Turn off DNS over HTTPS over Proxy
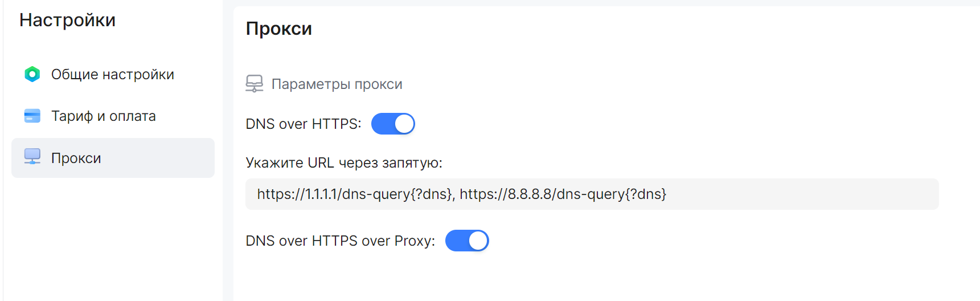 (x=467, y=241)
